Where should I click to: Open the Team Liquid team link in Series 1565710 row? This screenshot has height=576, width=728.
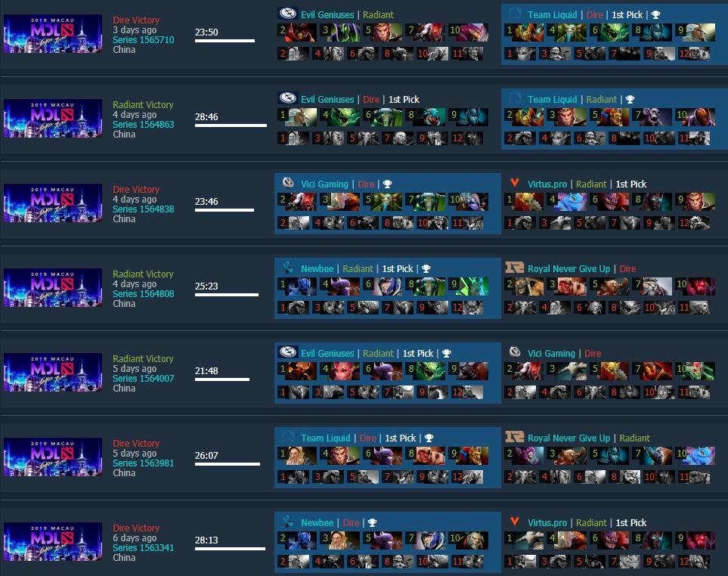point(552,15)
